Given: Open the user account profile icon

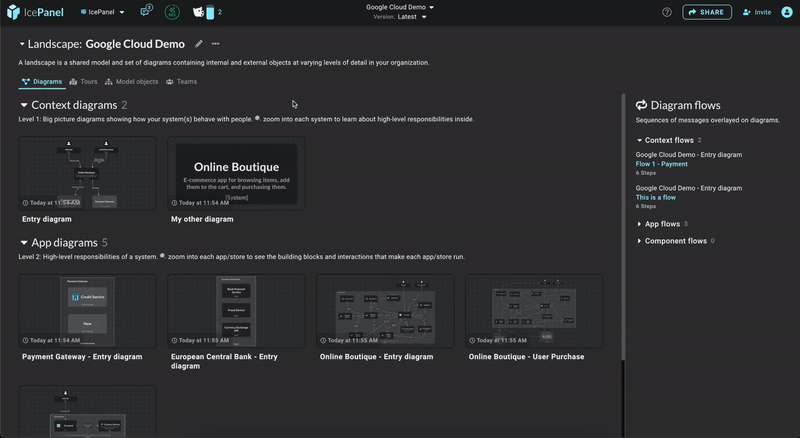Looking at the screenshot, I should (x=787, y=12).
